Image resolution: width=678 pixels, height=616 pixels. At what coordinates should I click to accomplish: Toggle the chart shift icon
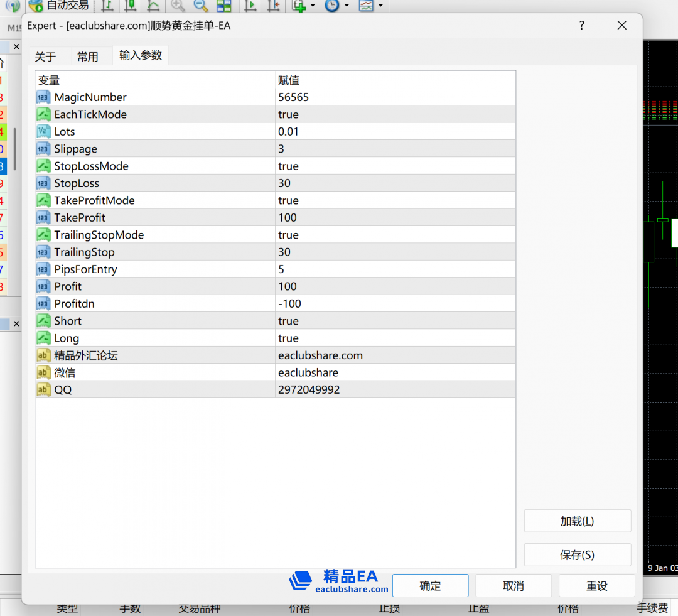coord(272,6)
